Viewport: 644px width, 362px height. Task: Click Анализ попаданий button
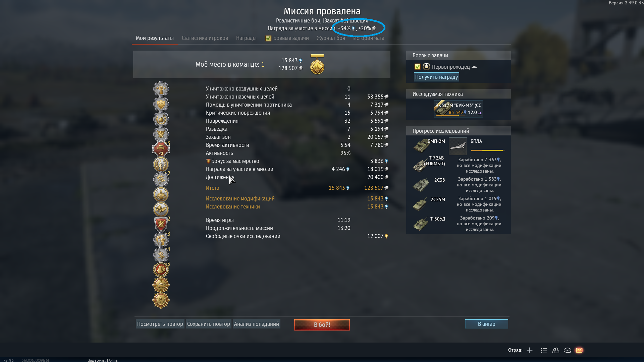click(x=257, y=324)
